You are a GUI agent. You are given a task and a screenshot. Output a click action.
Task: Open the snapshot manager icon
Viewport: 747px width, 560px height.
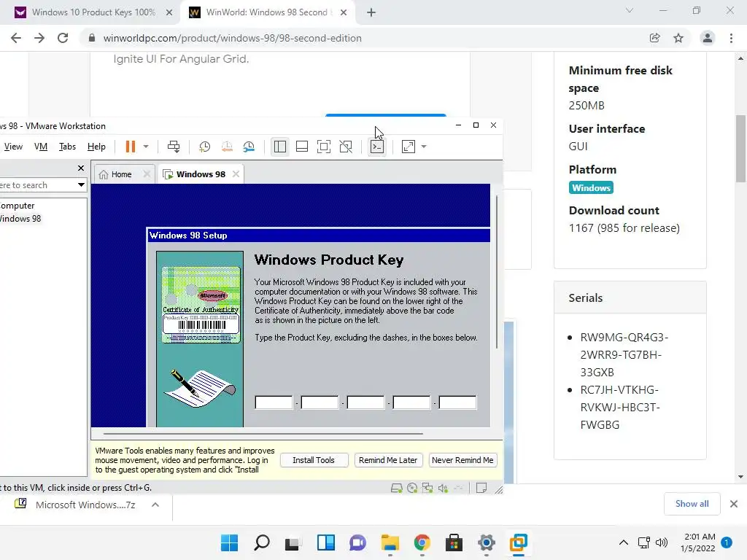click(249, 147)
